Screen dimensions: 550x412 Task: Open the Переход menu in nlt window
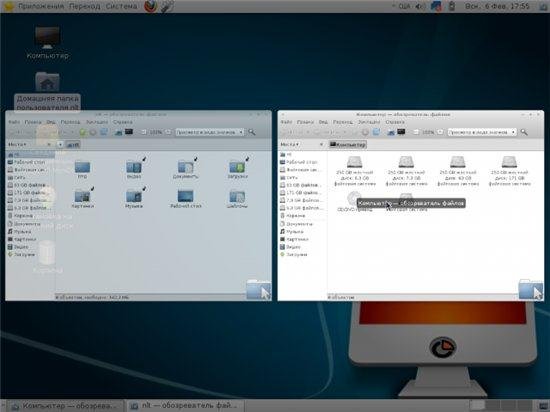tap(70, 122)
